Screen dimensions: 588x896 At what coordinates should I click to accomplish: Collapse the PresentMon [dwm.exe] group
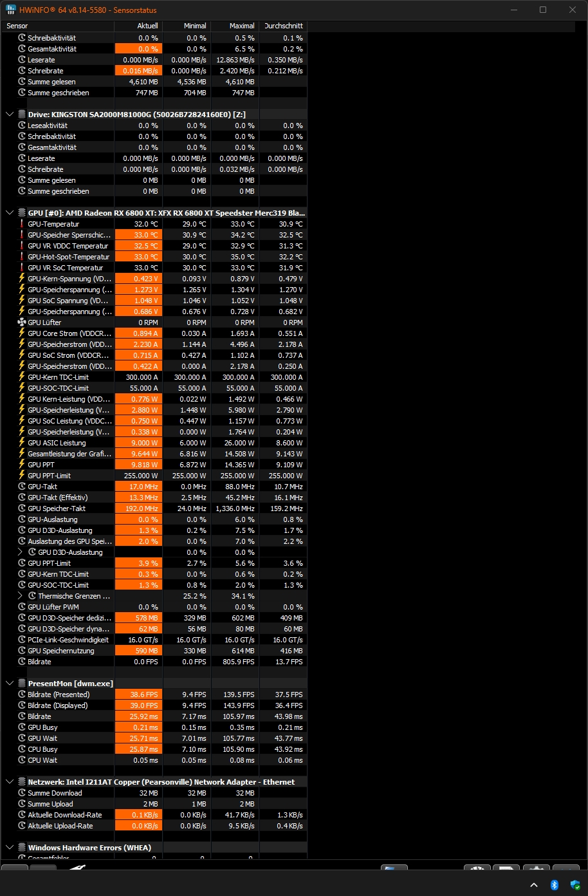tap(10, 684)
